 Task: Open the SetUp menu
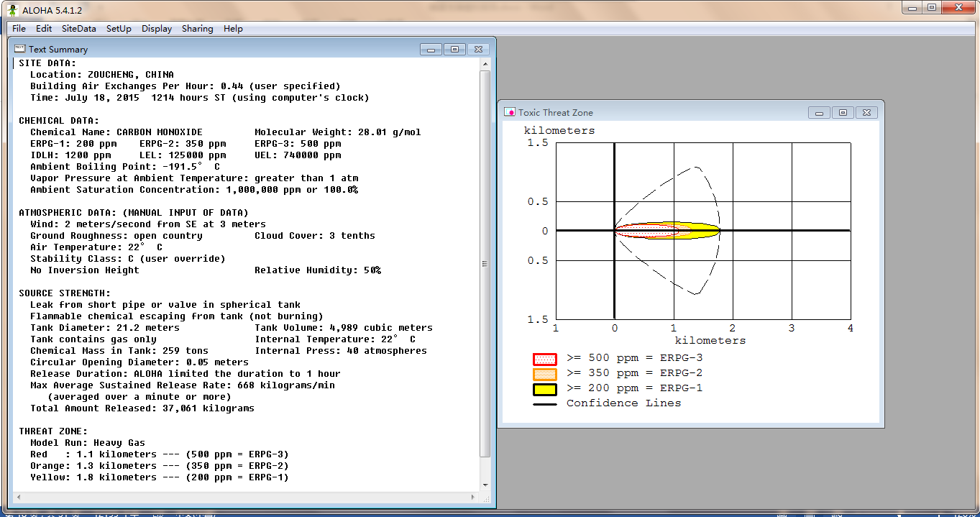119,29
